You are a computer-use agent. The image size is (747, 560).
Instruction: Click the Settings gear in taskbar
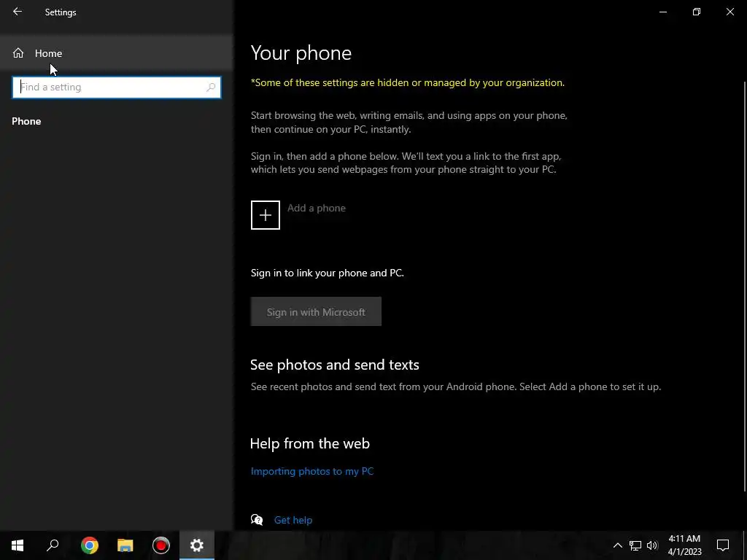(x=197, y=545)
